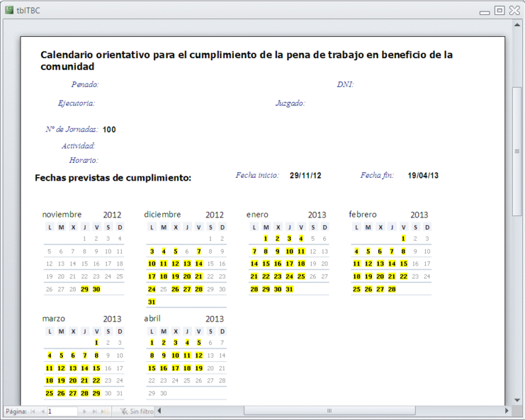The height and width of the screenshot is (420, 525).
Task: Jump to the last page button
Action: pyautogui.click(x=94, y=411)
